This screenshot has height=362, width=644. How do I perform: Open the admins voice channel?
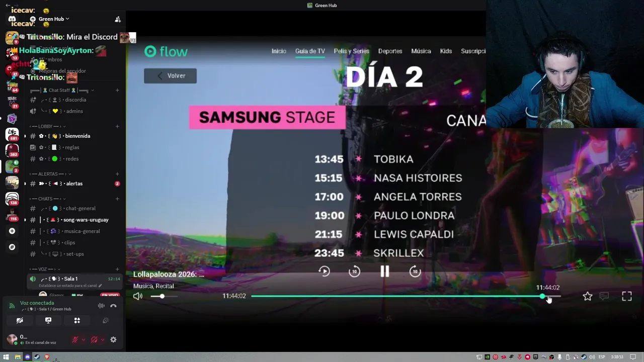(74, 111)
